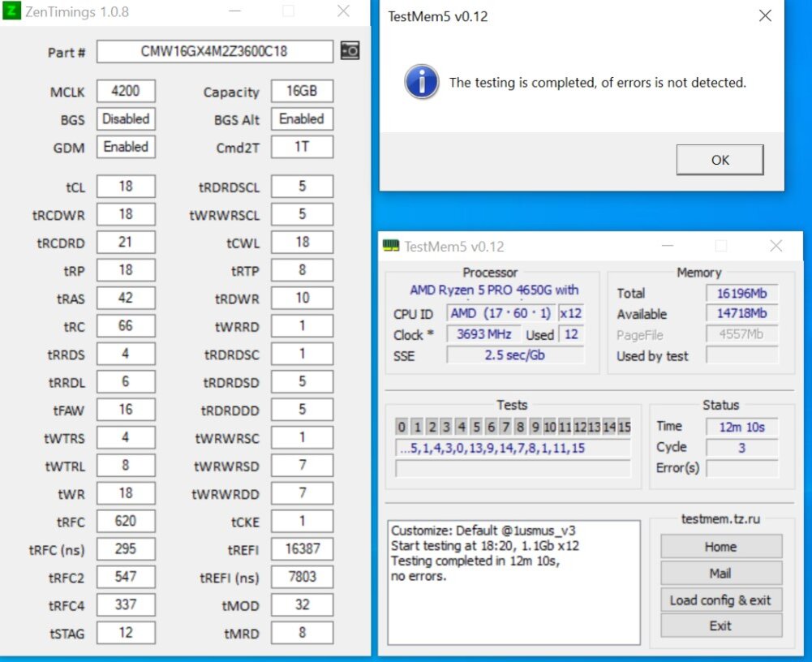Click the Clock value 3693 MHz
Image resolution: width=812 pixels, height=662 pixels.
(483, 334)
